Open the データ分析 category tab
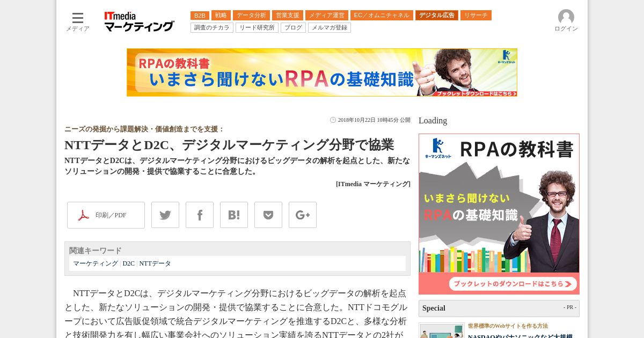The height and width of the screenshot is (338, 644). pos(251,16)
